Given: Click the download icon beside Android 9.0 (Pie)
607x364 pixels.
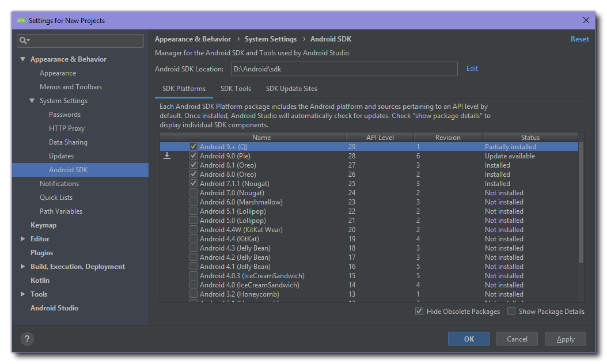Looking at the screenshot, I should click(x=167, y=156).
